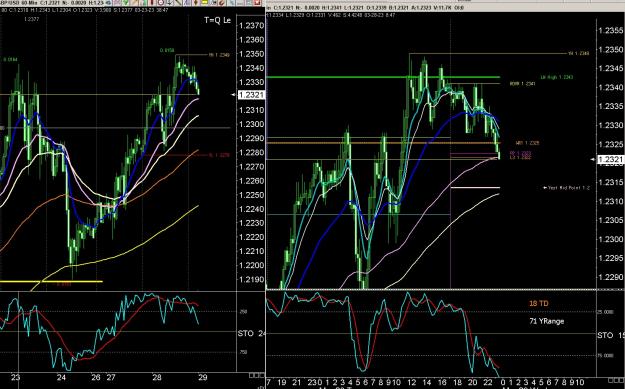Click the 1.2341 level label on the right chart
The width and height of the screenshot is (625, 389).
click(x=522, y=84)
